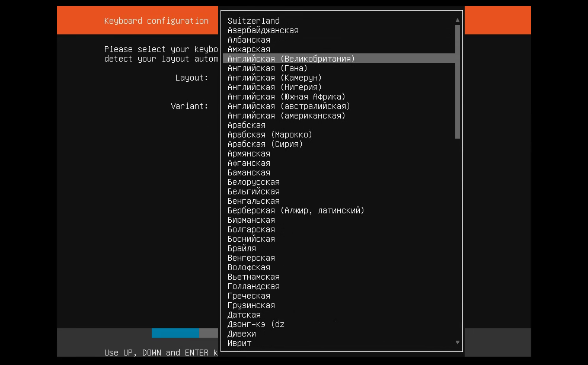Click the scrollbar down arrow
Image resolution: width=588 pixels, height=365 pixels.
pyautogui.click(x=458, y=342)
